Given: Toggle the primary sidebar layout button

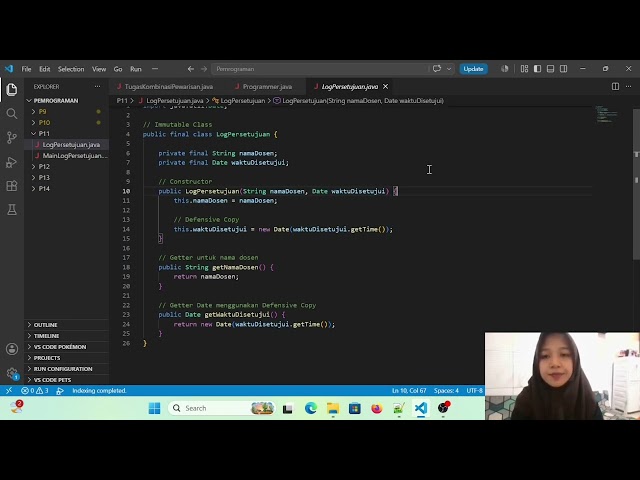Looking at the screenshot, I should click(x=538, y=69).
